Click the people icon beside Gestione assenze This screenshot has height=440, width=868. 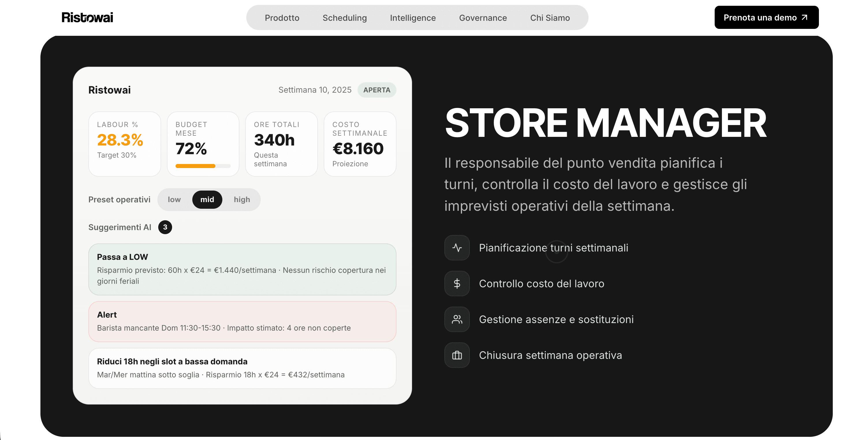coord(457,319)
